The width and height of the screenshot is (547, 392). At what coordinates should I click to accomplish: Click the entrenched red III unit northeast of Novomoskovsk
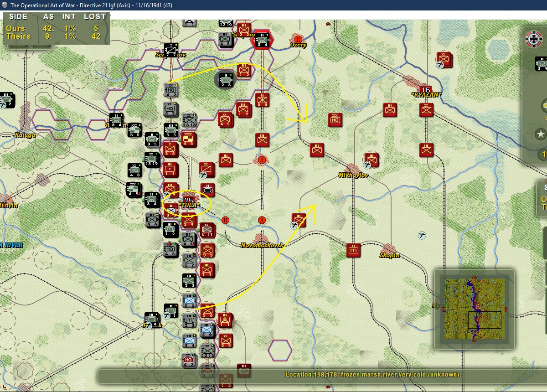(299, 220)
